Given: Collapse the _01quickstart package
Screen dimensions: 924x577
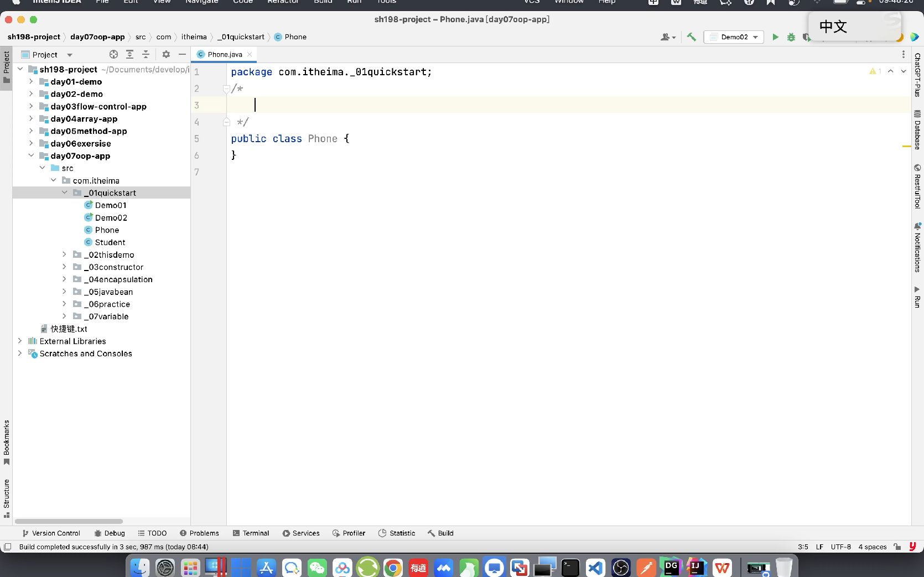Looking at the screenshot, I should (65, 193).
